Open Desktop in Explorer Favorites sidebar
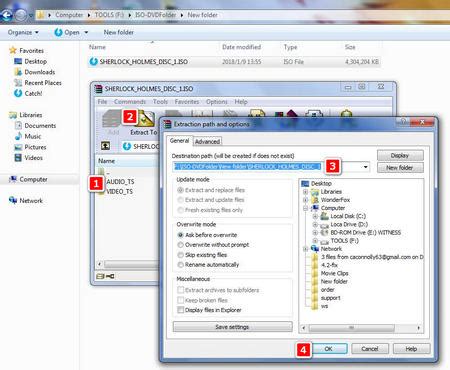The width and height of the screenshot is (450, 370). point(30,61)
